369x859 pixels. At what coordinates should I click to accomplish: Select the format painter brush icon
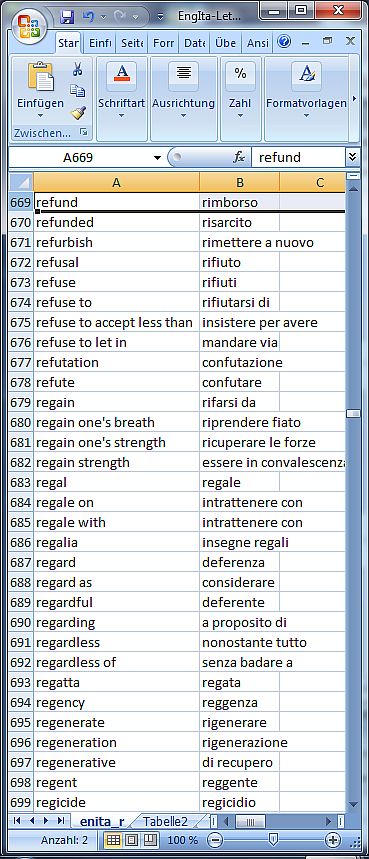78,112
